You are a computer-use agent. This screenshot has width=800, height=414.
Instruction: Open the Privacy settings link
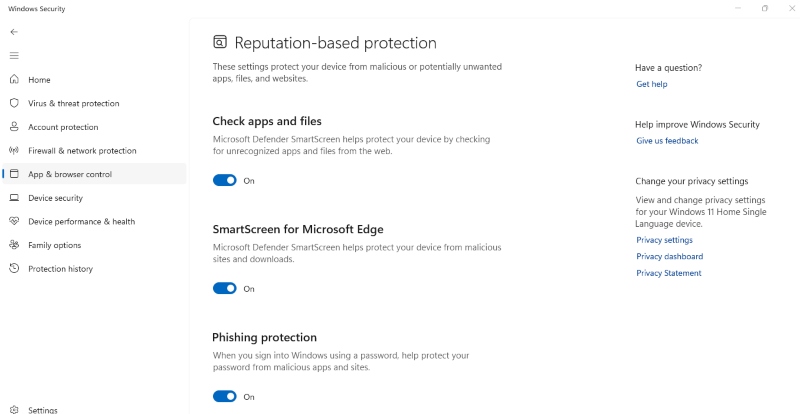664,240
